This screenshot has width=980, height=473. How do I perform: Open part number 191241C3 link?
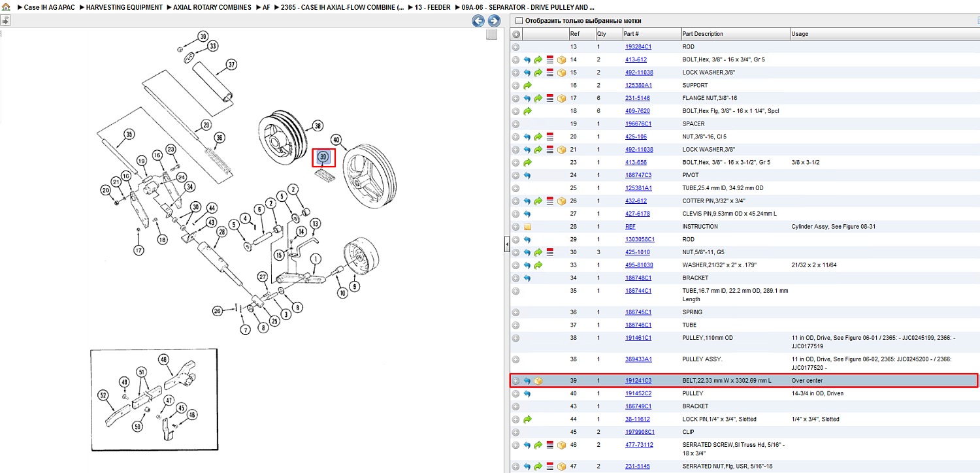coord(638,381)
